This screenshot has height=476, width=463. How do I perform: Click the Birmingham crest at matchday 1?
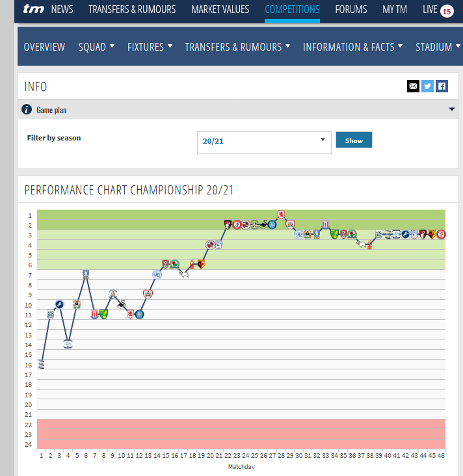click(x=41, y=364)
